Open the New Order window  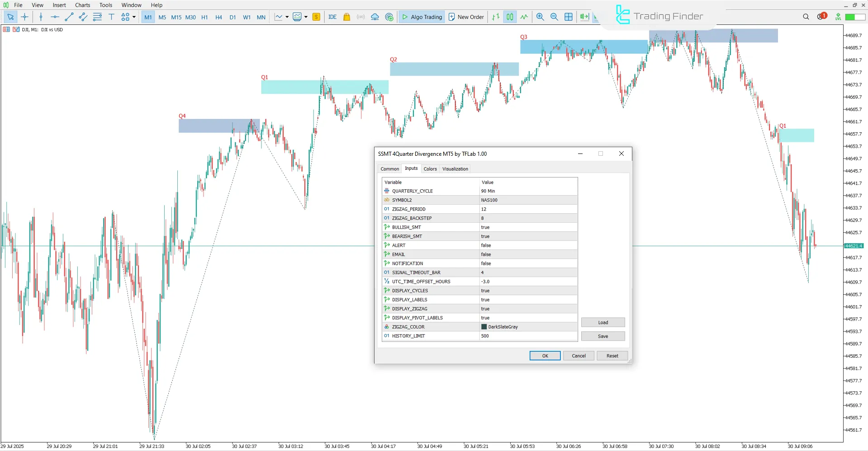pyautogui.click(x=466, y=17)
